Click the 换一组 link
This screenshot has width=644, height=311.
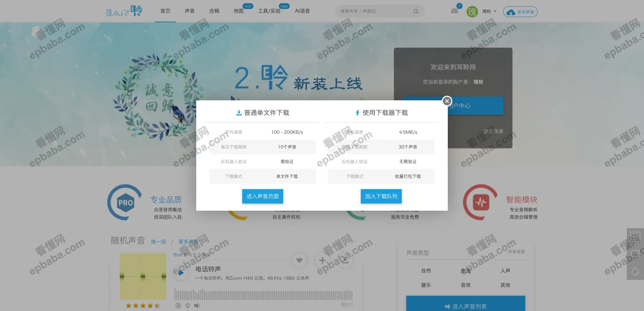158,242
